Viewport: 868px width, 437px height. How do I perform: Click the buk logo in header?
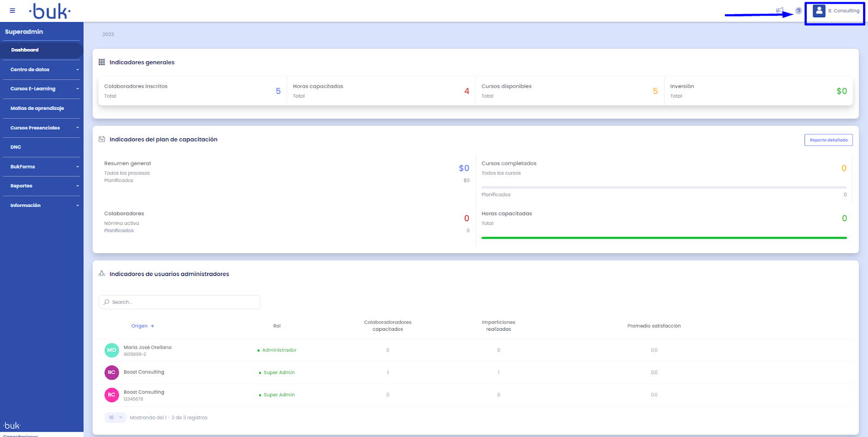click(x=50, y=11)
